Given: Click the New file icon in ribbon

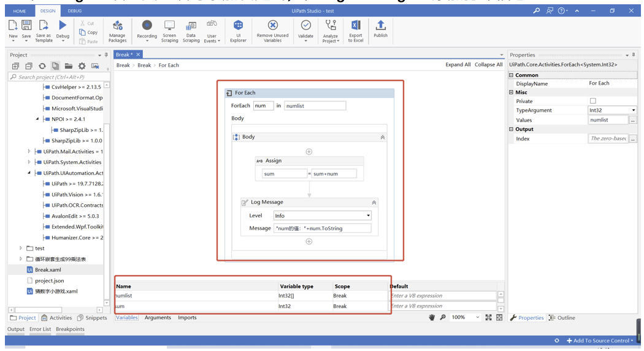Looking at the screenshot, I should [13, 26].
